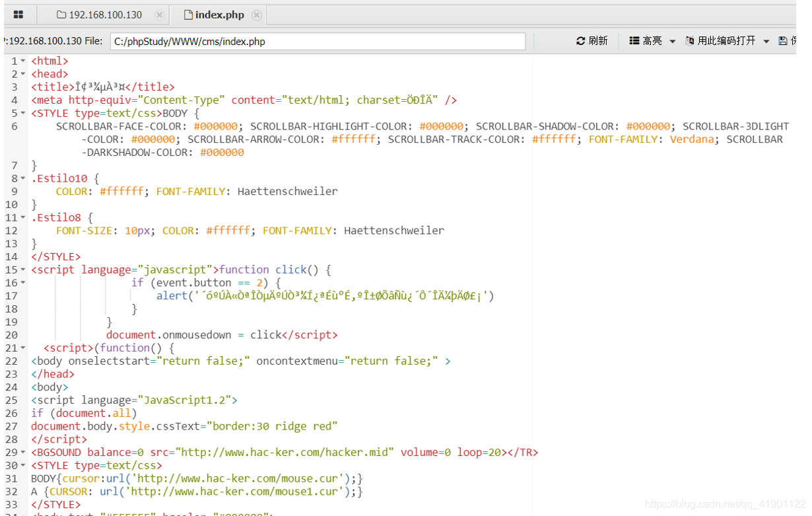Viewport: 812px width, 516px height.
Task: Click the .Estilo10 selector name
Action: [59, 178]
